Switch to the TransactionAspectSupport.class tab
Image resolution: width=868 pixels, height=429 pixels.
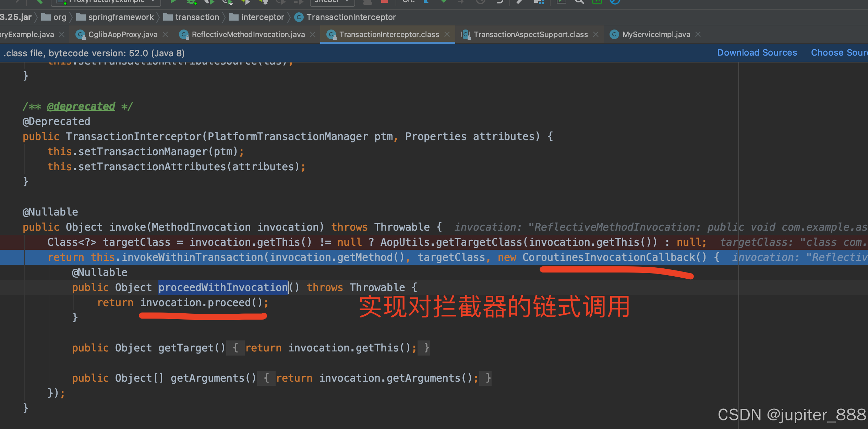pos(531,34)
